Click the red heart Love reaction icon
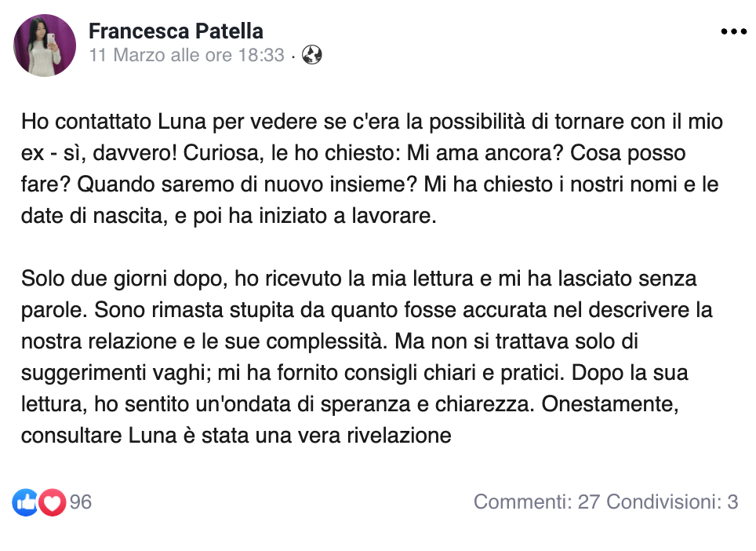The width and height of the screenshot is (756, 551). pyautogui.click(x=52, y=502)
